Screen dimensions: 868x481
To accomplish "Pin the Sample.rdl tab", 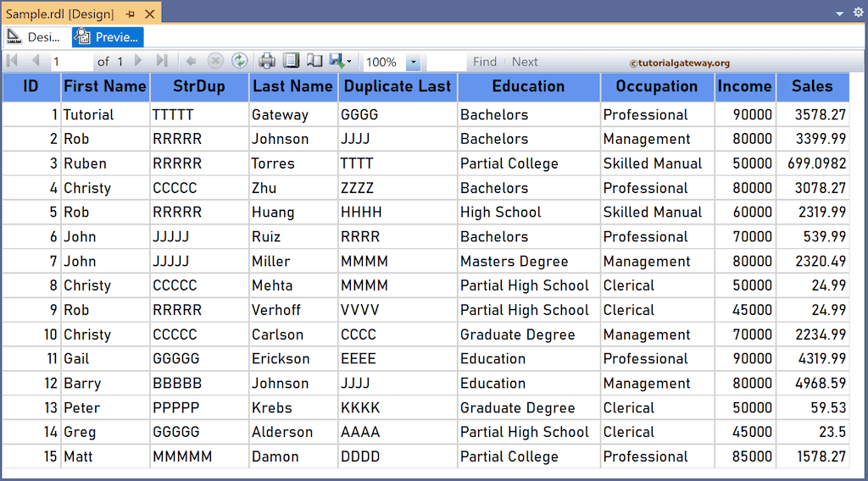I will click(x=131, y=14).
